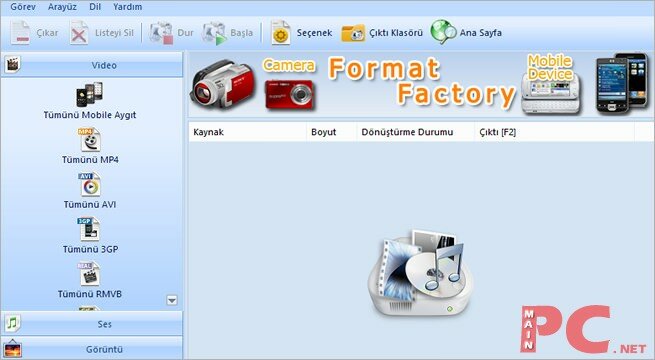
Task: Select the Tümünü AVI icon
Action: pyautogui.click(x=89, y=184)
